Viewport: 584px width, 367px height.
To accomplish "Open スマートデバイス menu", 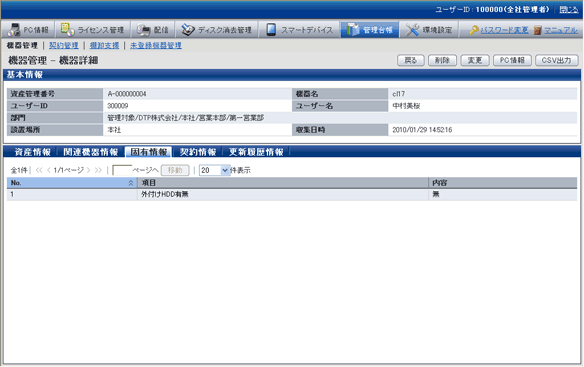I will click(300, 30).
